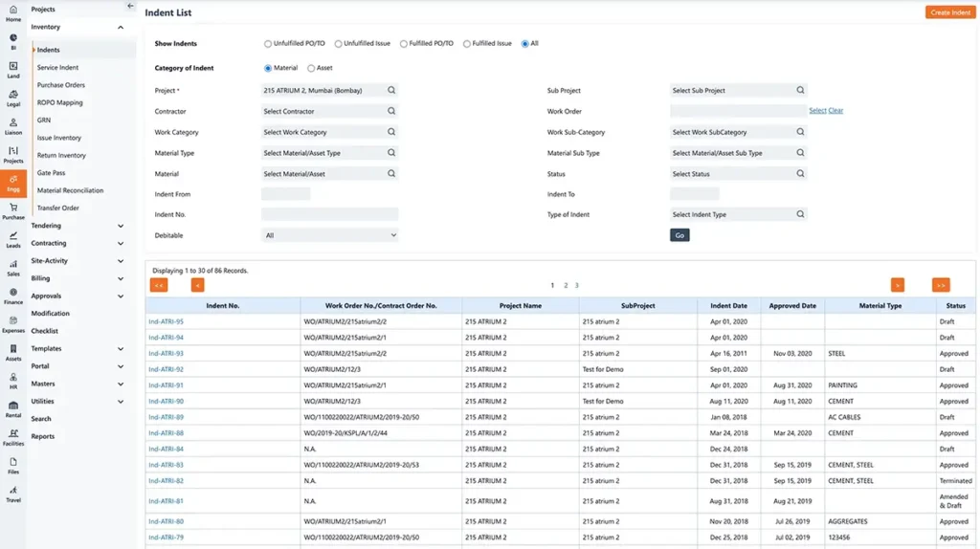Click the Select link beside Work Order

click(x=817, y=111)
